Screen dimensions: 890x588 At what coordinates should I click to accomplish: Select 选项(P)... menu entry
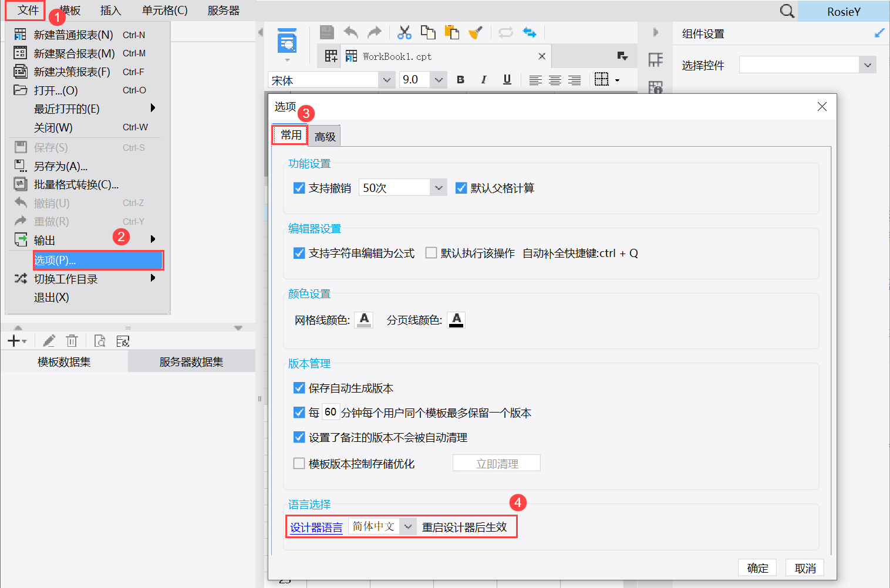click(x=98, y=260)
